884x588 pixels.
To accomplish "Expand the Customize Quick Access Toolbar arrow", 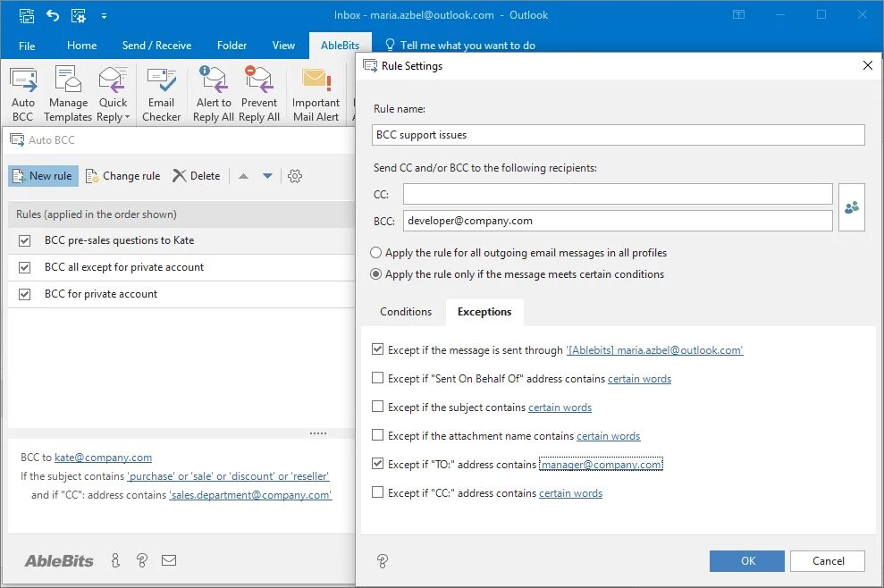I will [105, 16].
